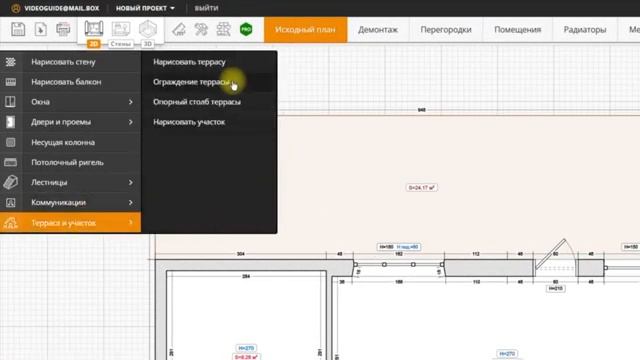Expand the Окна submenu arrow
Image resolution: width=640 pixels, height=360 pixels.
click(131, 102)
